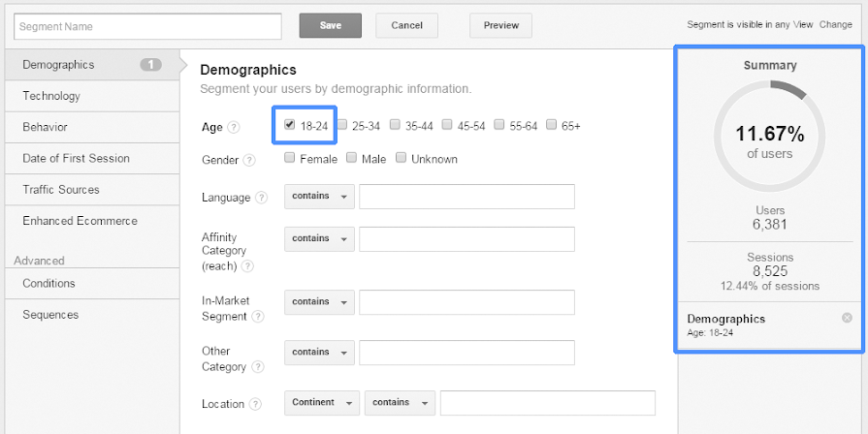Click the Save button
Image resolution: width=868 pixels, height=434 pixels.
330,25
